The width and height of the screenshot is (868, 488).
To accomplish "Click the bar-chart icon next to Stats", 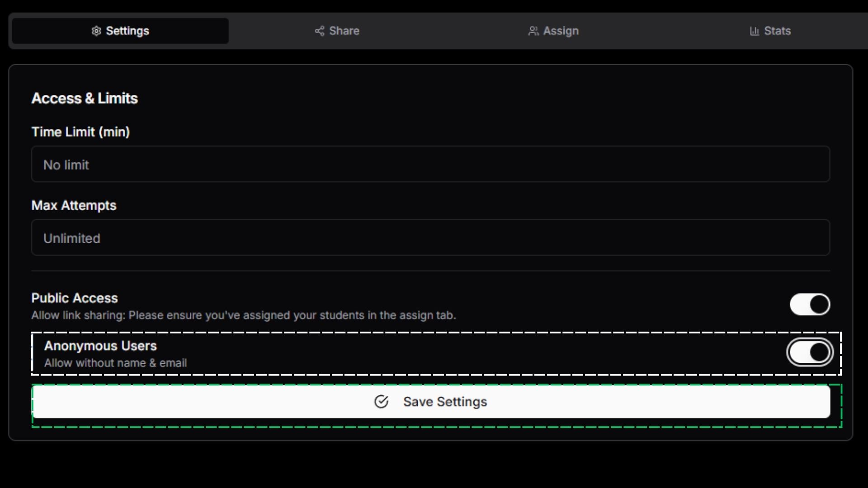I will pos(754,31).
